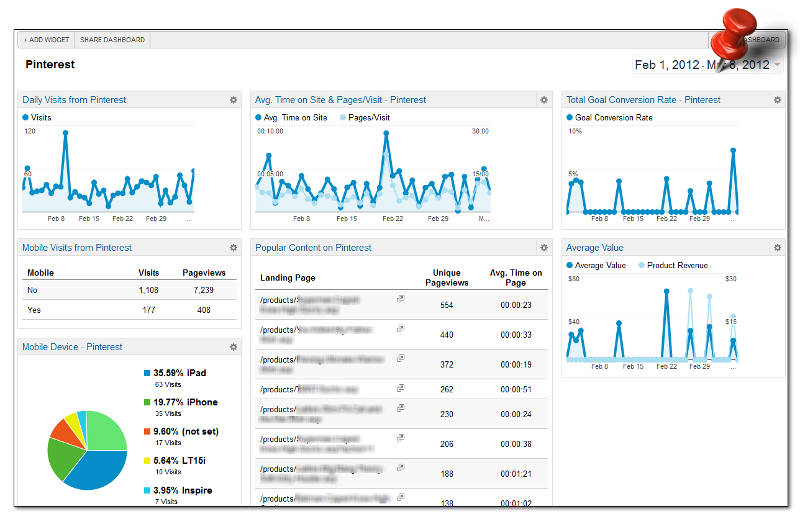Click the Avg. Time on Site legend dot
The width and height of the screenshot is (800, 519).
pos(258,117)
